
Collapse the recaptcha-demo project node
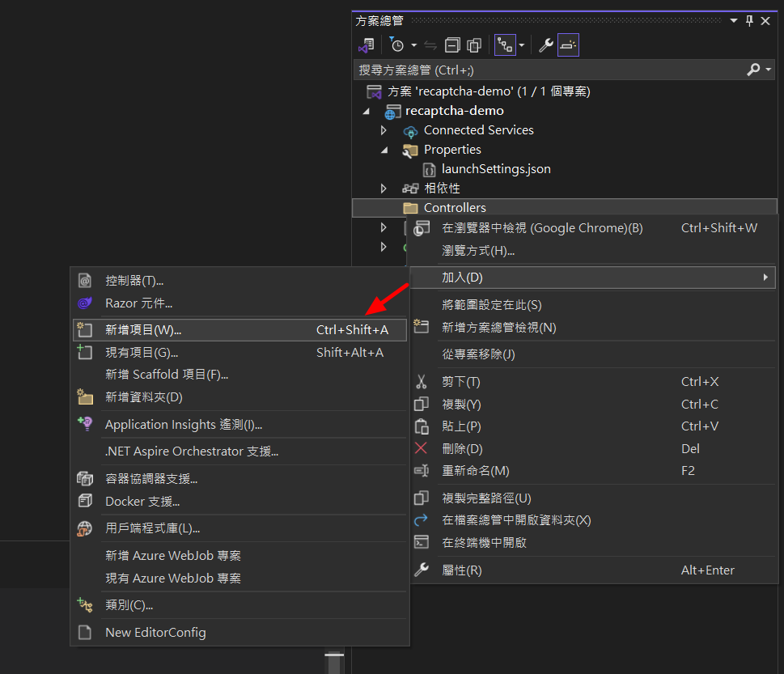(367, 111)
